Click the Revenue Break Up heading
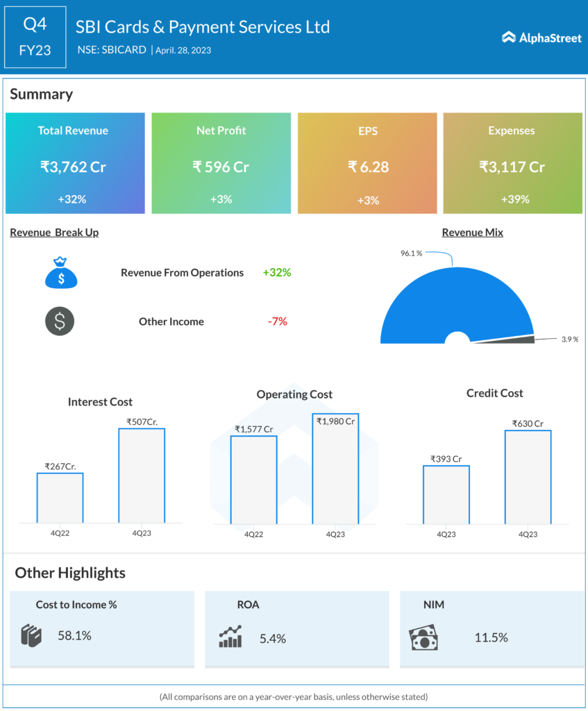 54,233
